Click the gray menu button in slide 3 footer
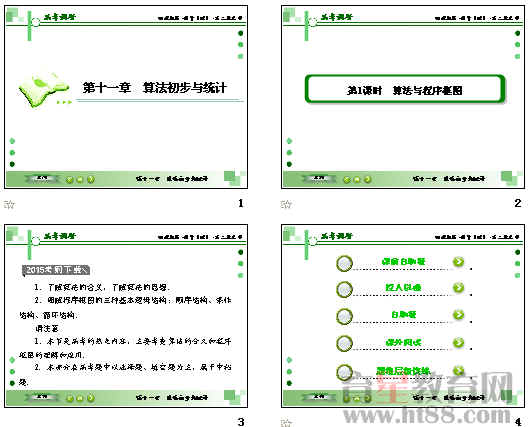The width and height of the screenshot is (528, 427). point(42,397)
